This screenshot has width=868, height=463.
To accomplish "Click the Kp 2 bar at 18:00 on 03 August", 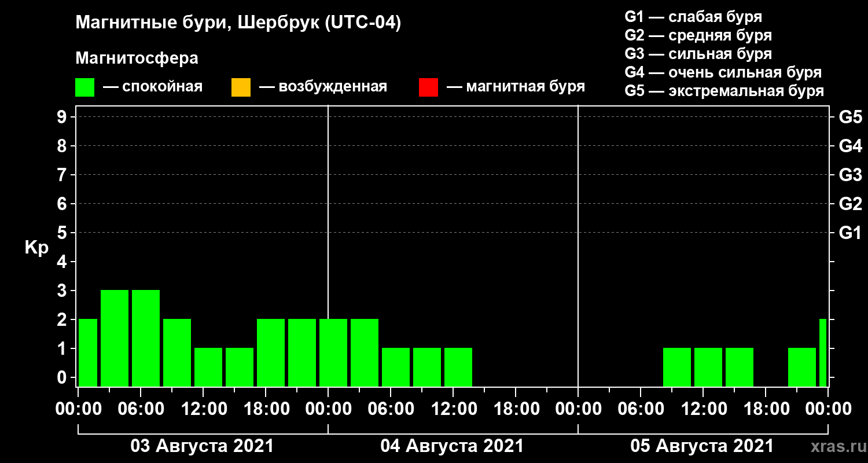I will coord(271,352).
